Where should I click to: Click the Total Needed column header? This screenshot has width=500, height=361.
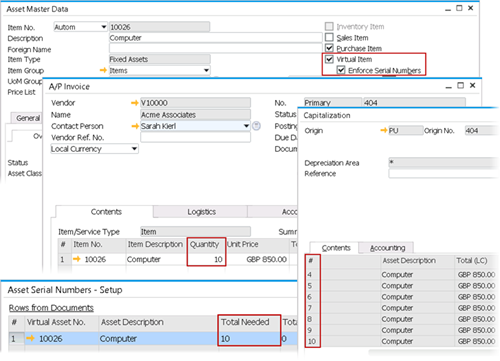[249, 322]
